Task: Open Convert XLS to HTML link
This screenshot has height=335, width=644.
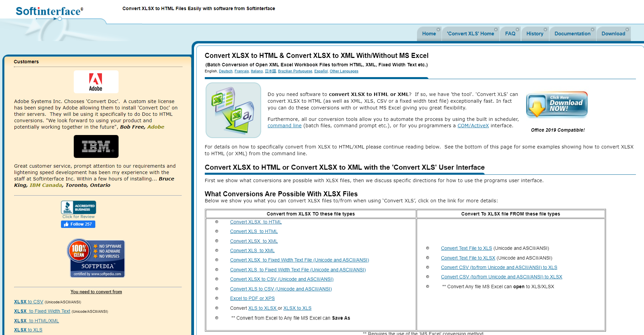Action: [x=254, y=231]
